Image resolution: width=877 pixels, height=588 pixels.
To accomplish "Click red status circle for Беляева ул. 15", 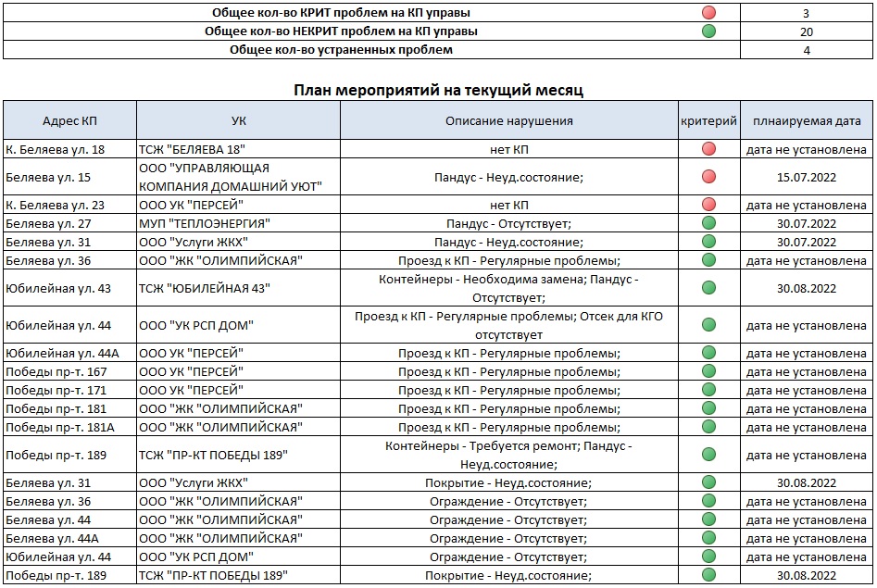I will click(709, 177).
